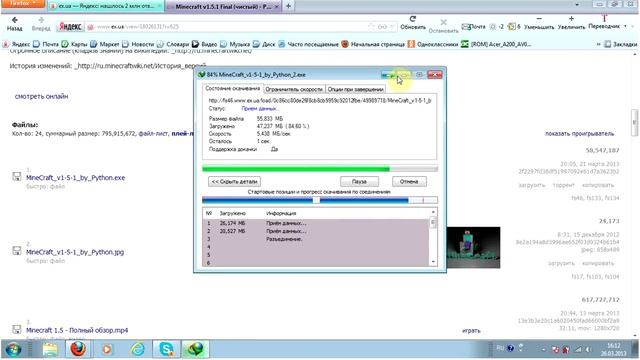Click the green download progress bar

[x=320, y=169]
